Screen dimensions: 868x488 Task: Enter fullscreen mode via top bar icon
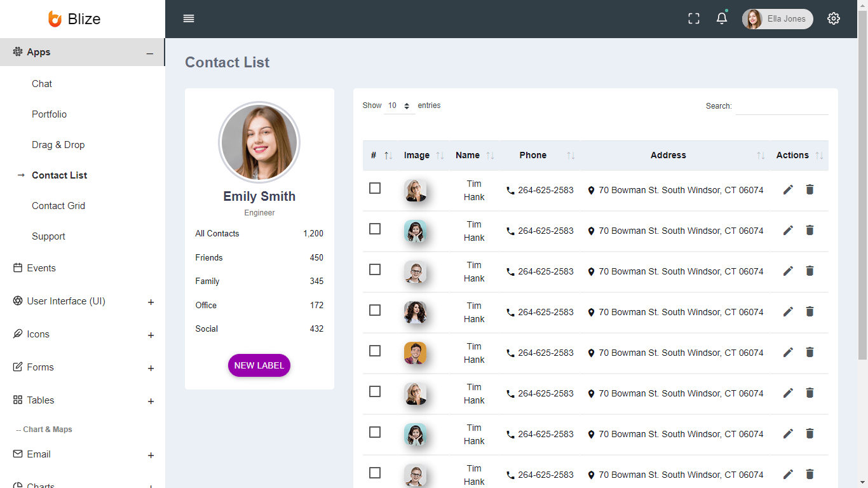pyautogui.click(x=694, y=18)
